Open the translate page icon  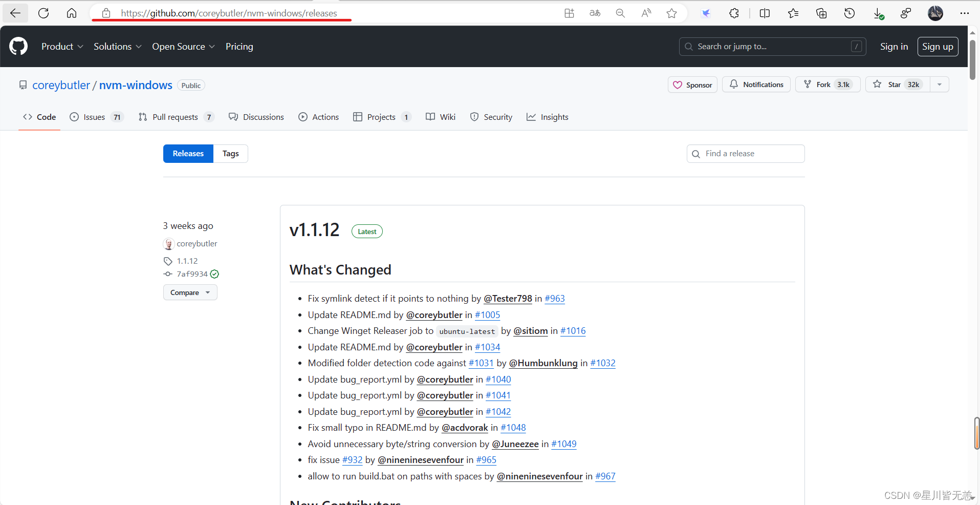[x=595, y=13]
